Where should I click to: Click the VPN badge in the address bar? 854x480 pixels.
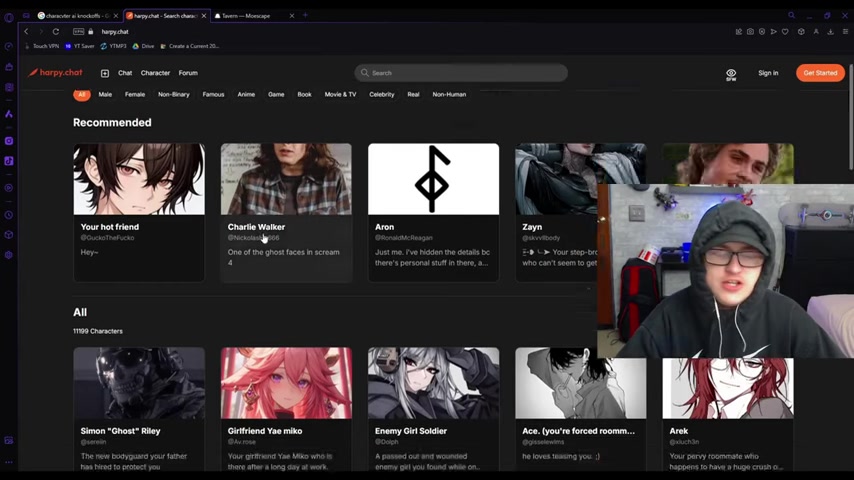(x=79, y=32)
